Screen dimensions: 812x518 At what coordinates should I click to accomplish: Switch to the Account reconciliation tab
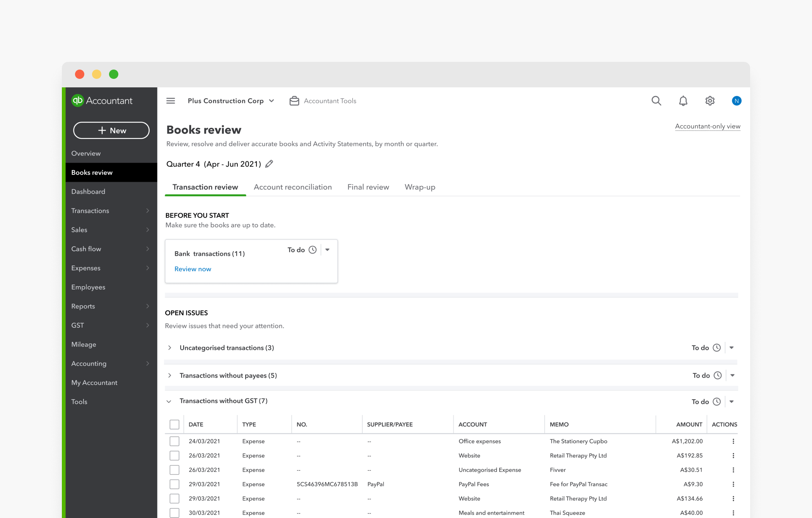(x=293, y=187)
